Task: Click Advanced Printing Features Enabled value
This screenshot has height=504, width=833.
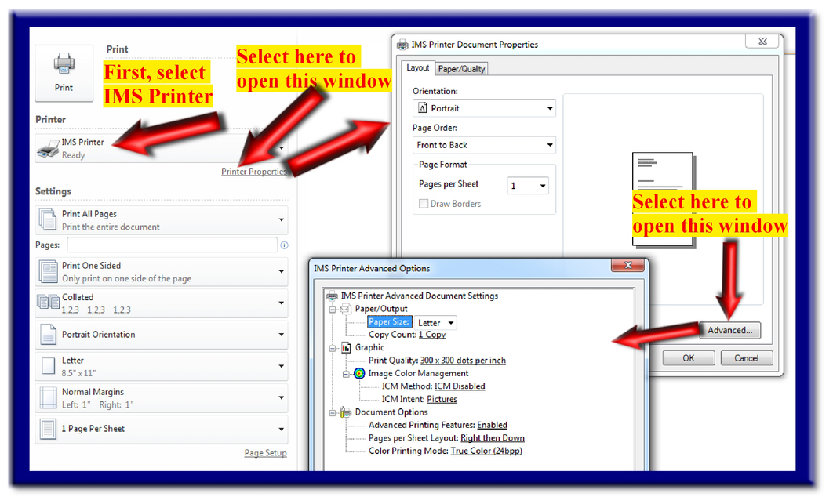Action: 492,425
